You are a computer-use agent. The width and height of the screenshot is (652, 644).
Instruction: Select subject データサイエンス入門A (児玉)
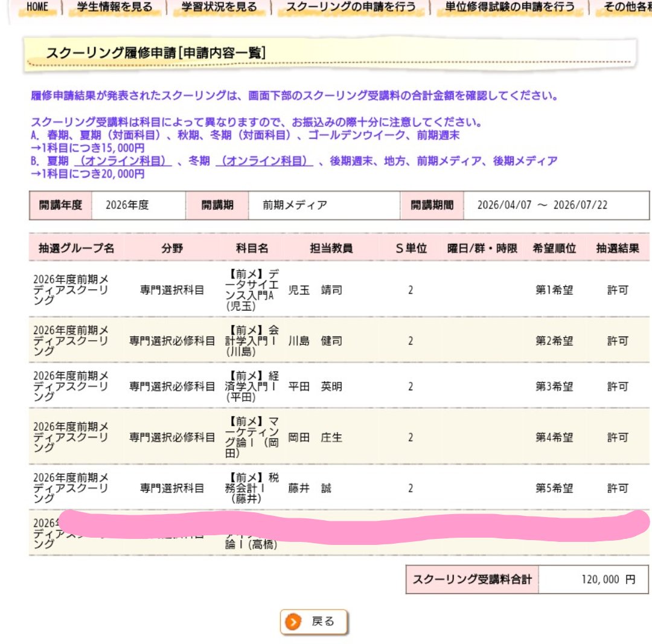click(x=252, y=290)
